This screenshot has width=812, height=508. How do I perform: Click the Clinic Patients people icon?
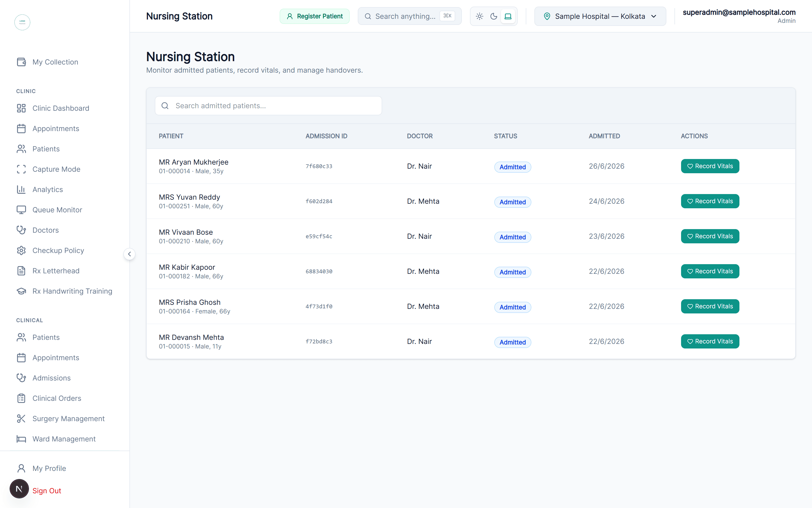point(21,149)
